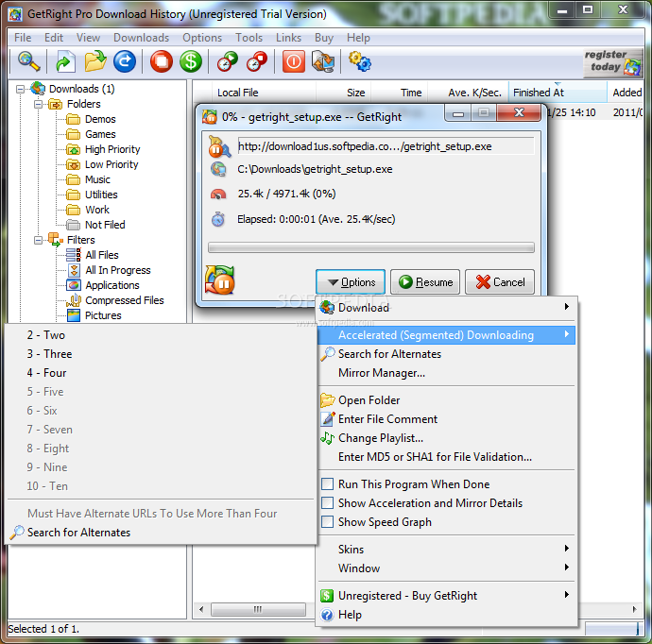Choose Enter File Comment
Image resolution: width=652 pixels, height=644 pixels.
tap(447, 419)
